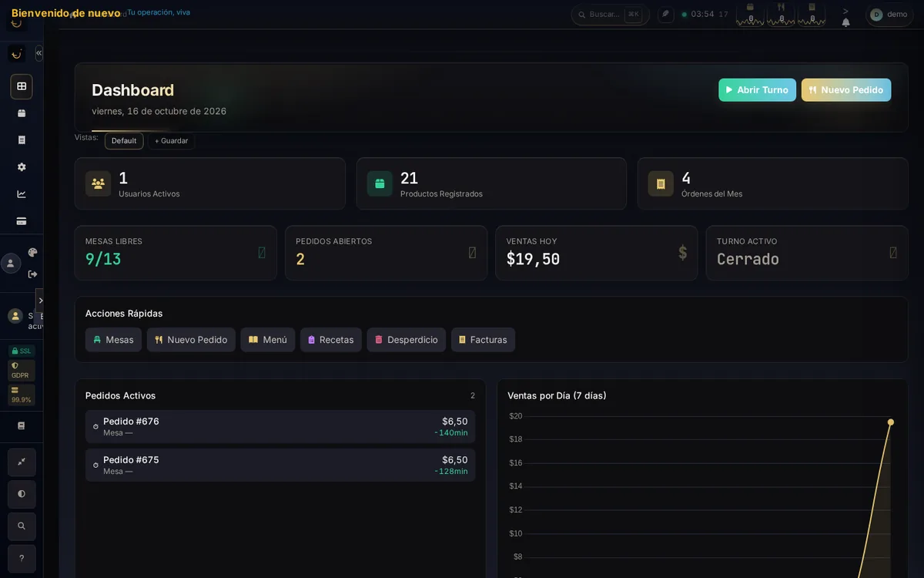This screenshot has height=578, width=924.
Task: Click the Abrir Turno button
Action: [x=757, y=90]
